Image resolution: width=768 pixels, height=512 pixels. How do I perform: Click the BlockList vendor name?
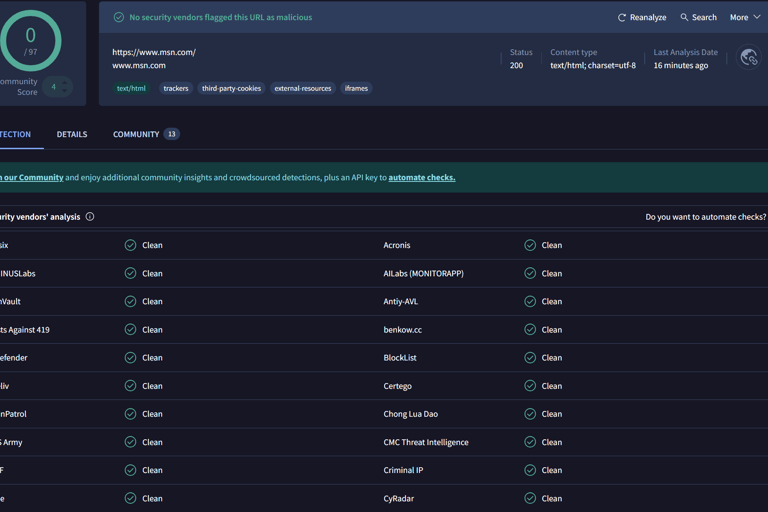pos(400,358)
